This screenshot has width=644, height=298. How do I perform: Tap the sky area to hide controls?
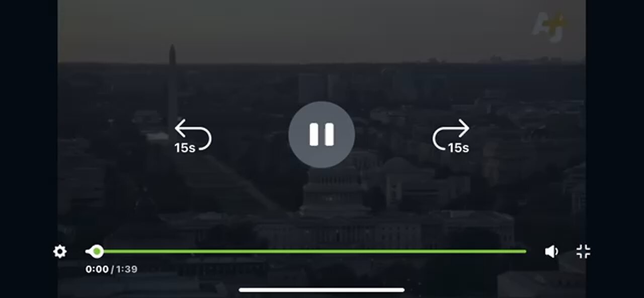322,30
